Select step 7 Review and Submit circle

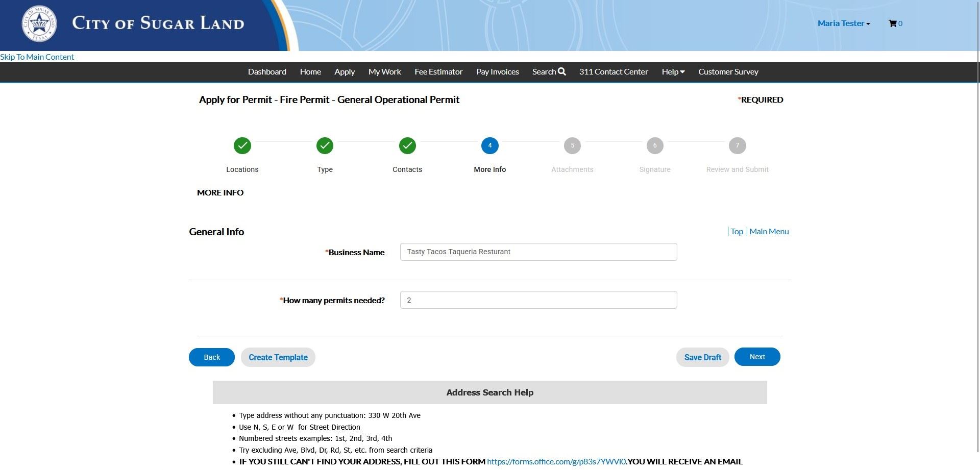tap(737, 146)
